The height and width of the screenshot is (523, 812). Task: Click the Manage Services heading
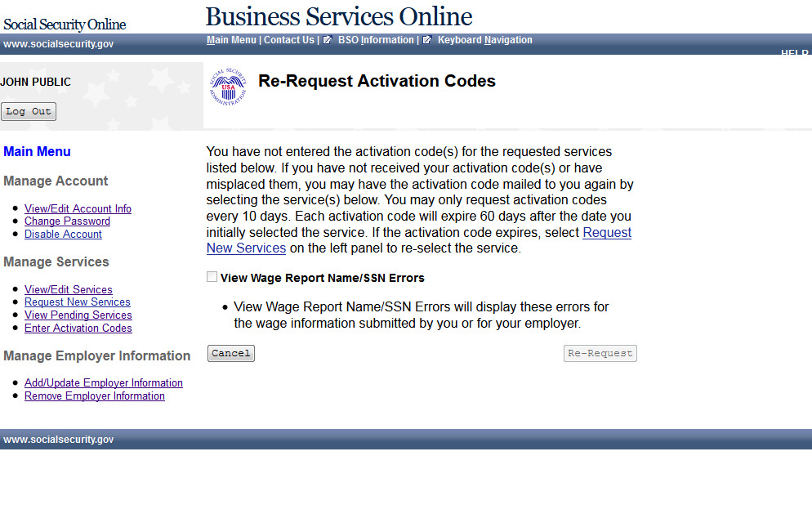point(56,262)
